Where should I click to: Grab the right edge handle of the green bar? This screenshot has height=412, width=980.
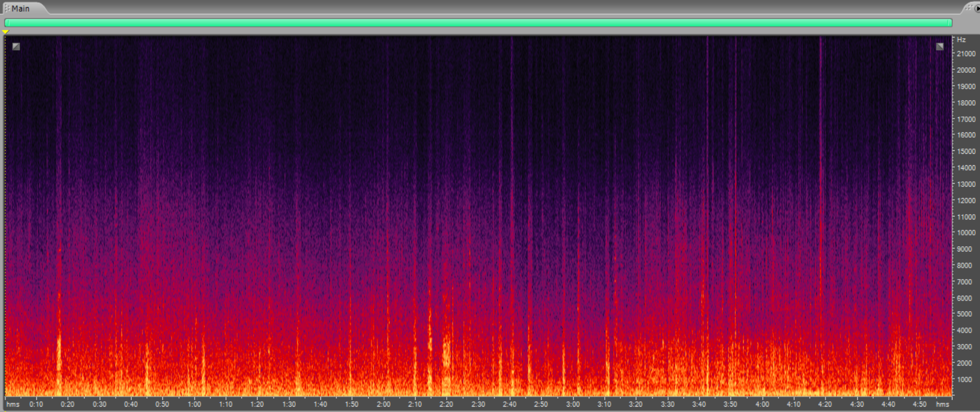pyautogui.click(x=950, y=23)
